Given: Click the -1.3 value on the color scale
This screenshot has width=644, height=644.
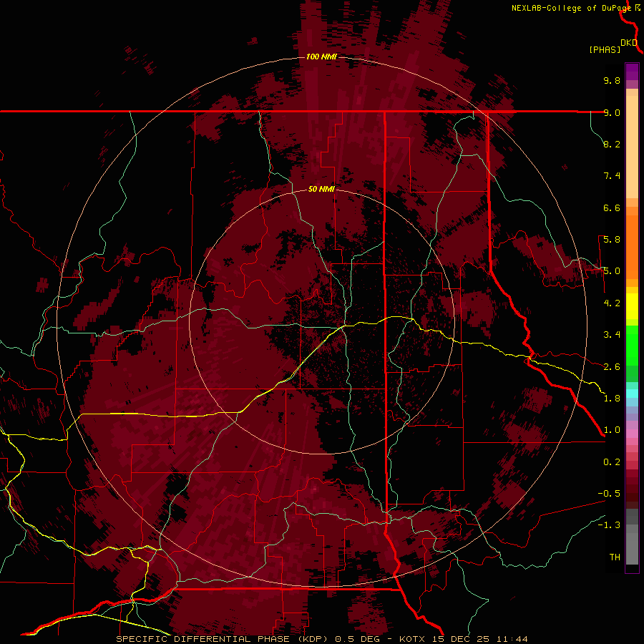Looking at the screenshot, I should 609,525.
